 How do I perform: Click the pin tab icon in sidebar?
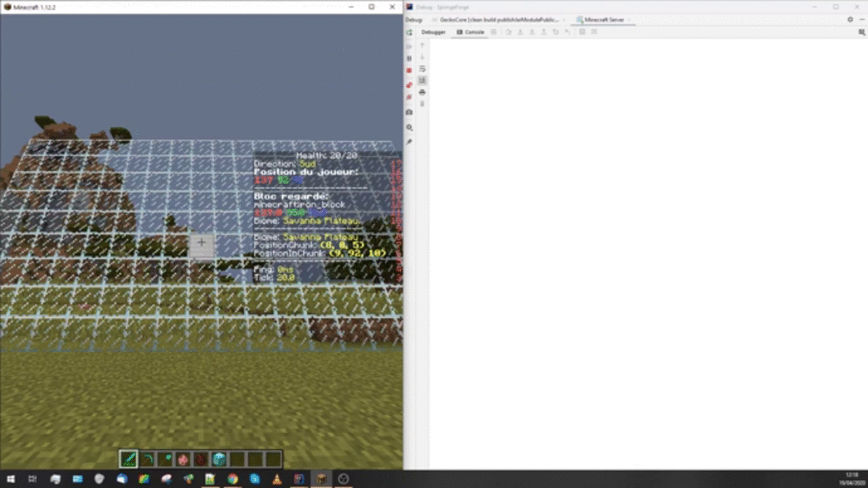point(409,142)
